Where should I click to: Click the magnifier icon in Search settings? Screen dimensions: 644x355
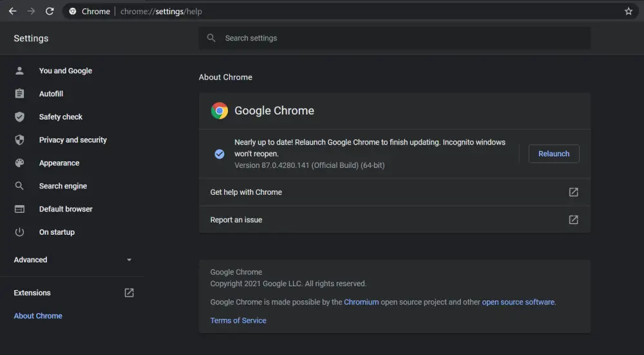click(211, 38)
